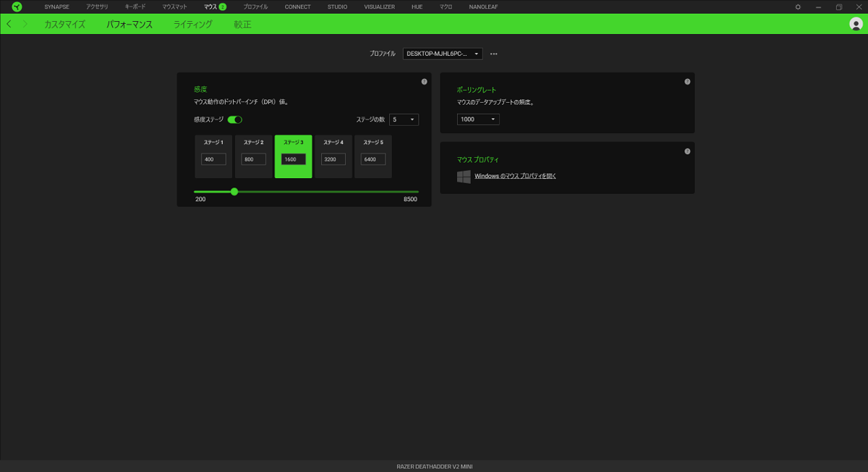Click the マウス プロパティ heading
Image resolution: width=868 pixels, height=472 pixels.
[477, 159]
